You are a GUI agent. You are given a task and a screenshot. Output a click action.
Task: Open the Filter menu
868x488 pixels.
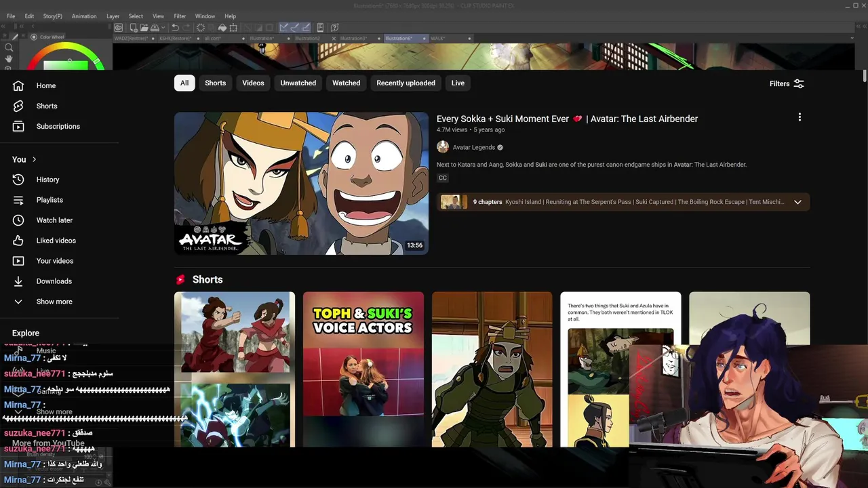click(x=180, y=16)
